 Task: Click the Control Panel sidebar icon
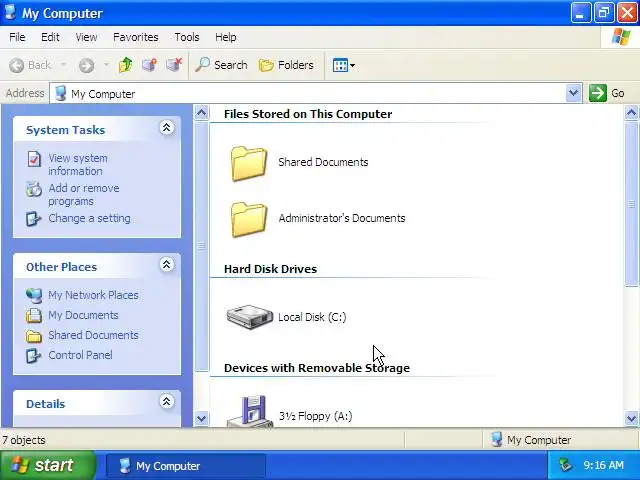(x=33, y=356)
